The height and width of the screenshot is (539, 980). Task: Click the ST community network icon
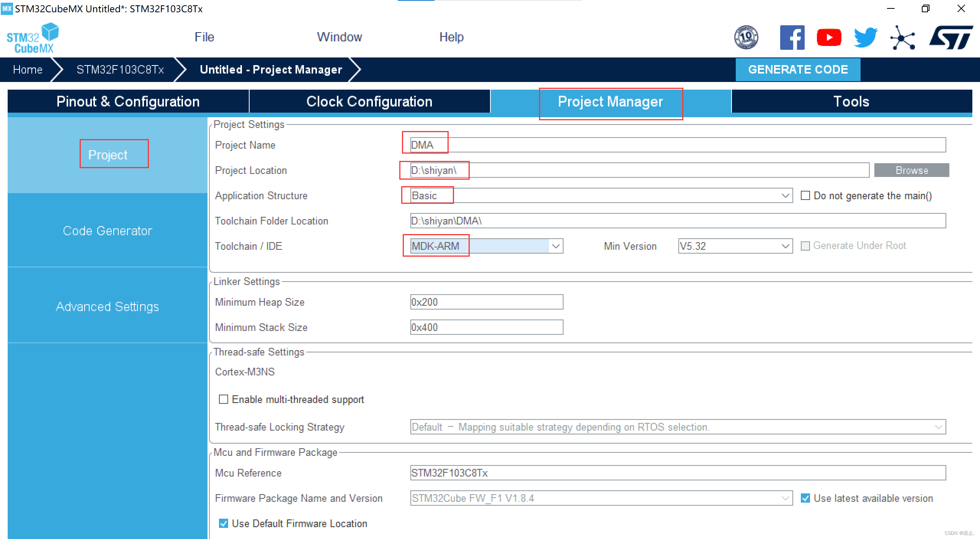pyautogui.click(x=902, y=38)
